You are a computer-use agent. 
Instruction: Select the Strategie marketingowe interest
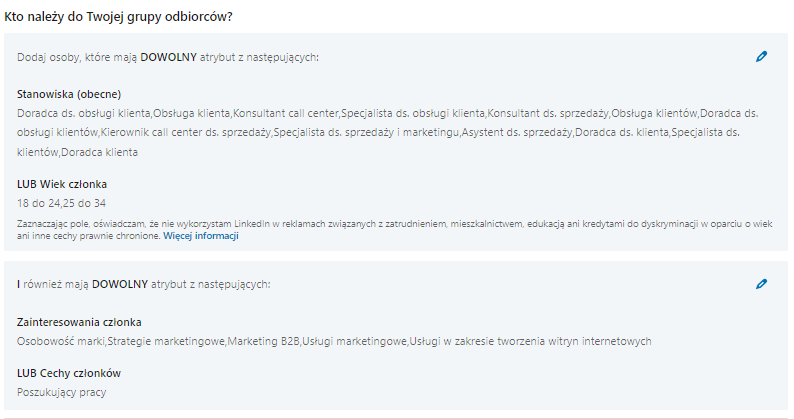[x=166, y=341]
